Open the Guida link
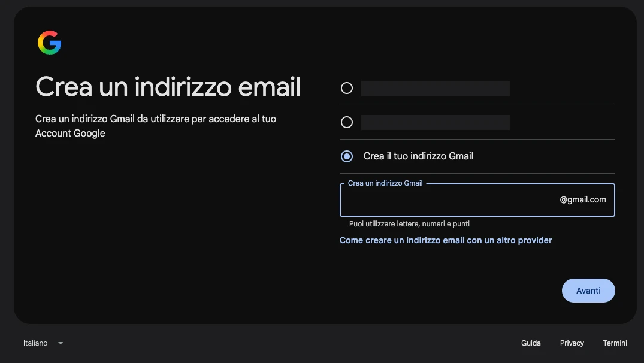The image size is (644, 363). (x=531, y=343)
